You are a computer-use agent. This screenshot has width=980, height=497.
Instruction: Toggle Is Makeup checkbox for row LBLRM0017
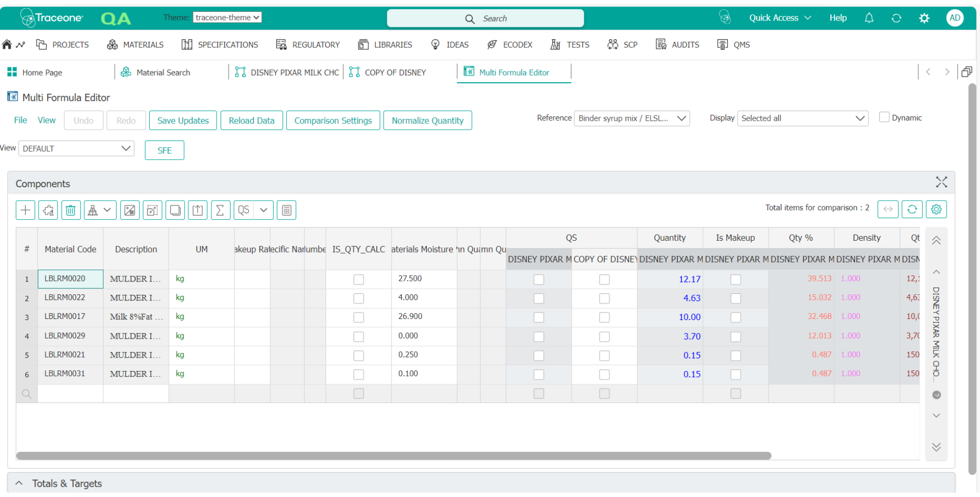click(736, 317)
